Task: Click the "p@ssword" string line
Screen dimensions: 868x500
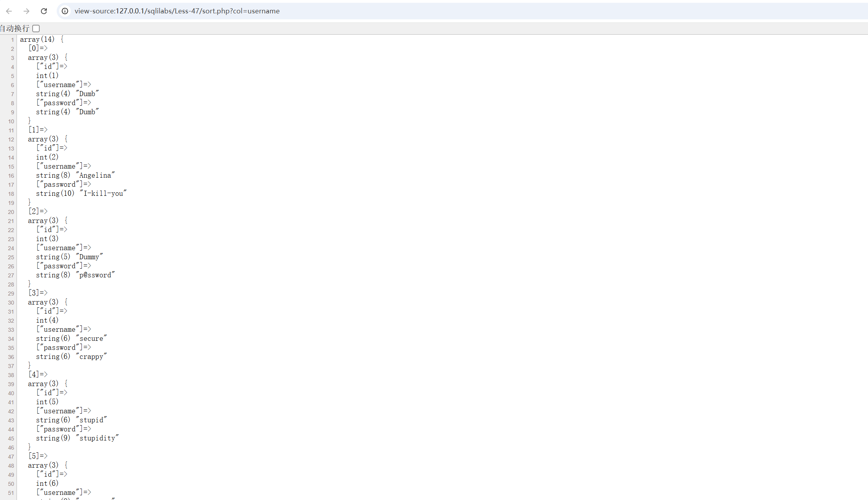Action: tap(75, 275)
